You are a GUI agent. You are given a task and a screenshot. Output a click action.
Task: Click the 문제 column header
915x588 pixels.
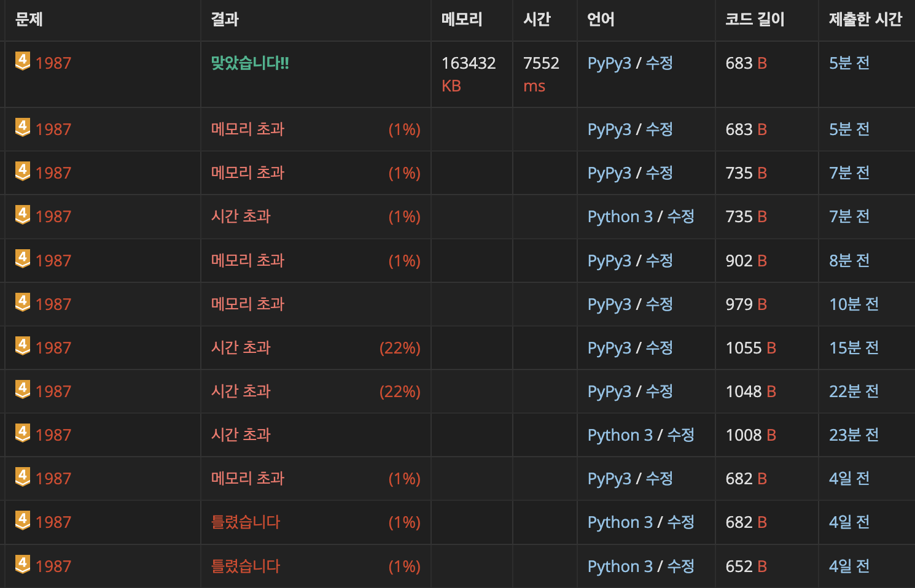coord(29,20)
